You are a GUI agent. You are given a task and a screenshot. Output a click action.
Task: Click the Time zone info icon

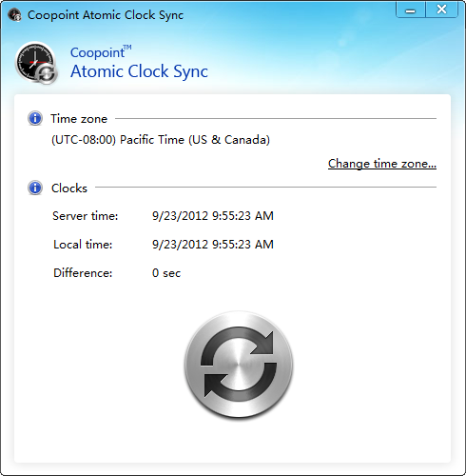tap(35, 118)
